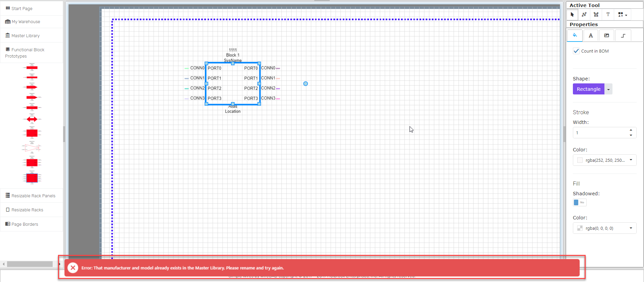Click the Resizable Rack Panels icon
The width and height of the screenshot is (644, 282).
8,195
